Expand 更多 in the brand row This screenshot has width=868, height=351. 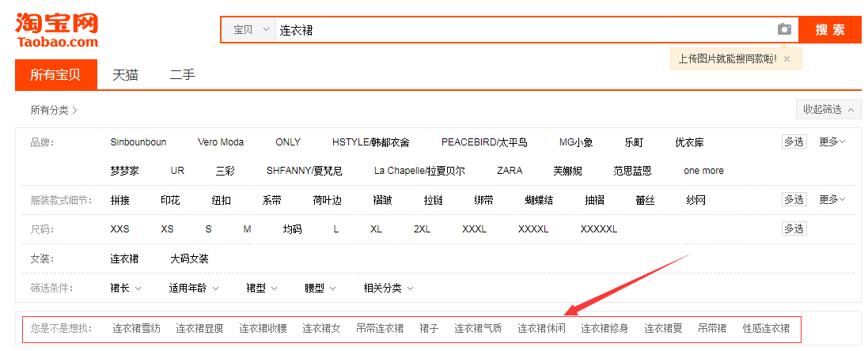pos(832,142)
